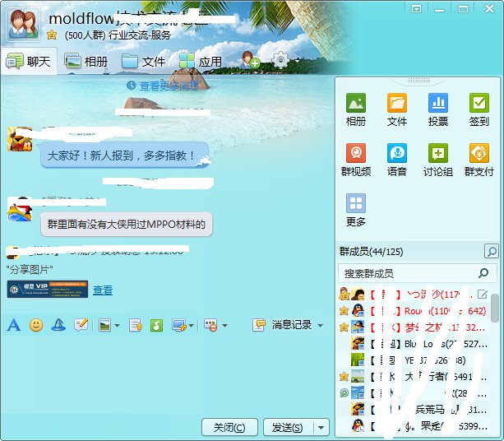504x441 pixels.
Task: Expand the settings gear dropdown arrow
Action: [x=298, y=60]
